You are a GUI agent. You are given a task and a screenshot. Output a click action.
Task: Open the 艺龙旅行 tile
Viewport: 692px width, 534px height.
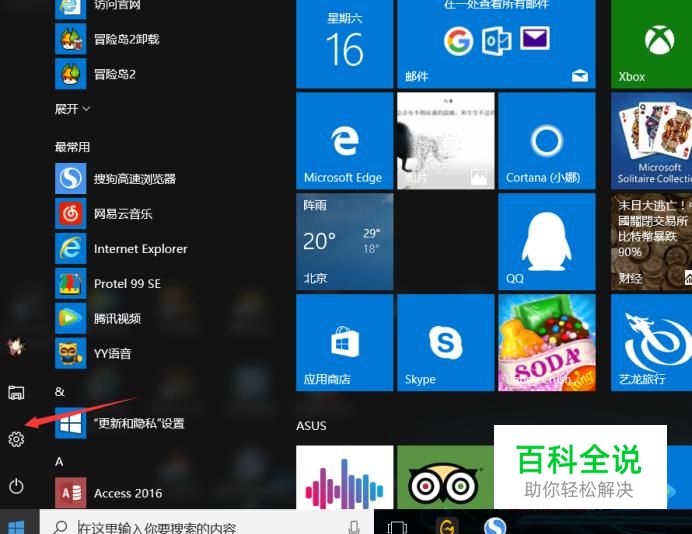pyautogui.click(x=651, y=343)
